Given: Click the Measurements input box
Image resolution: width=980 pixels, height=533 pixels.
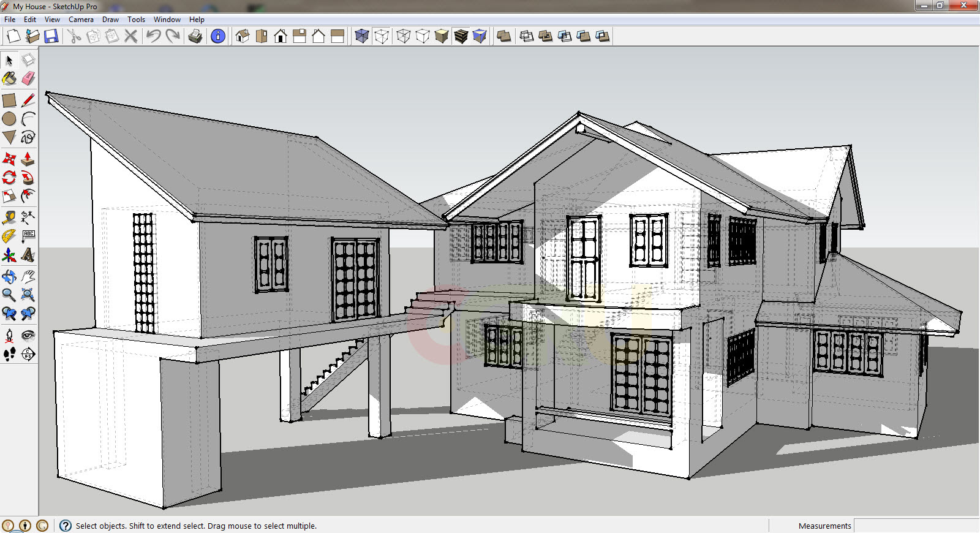Looking at the screenshot, I should tap(916, 526).
